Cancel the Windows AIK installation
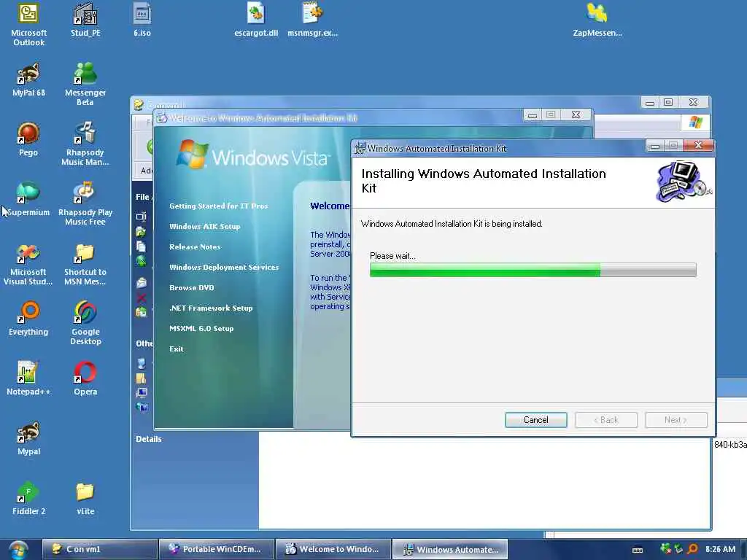 536,420
